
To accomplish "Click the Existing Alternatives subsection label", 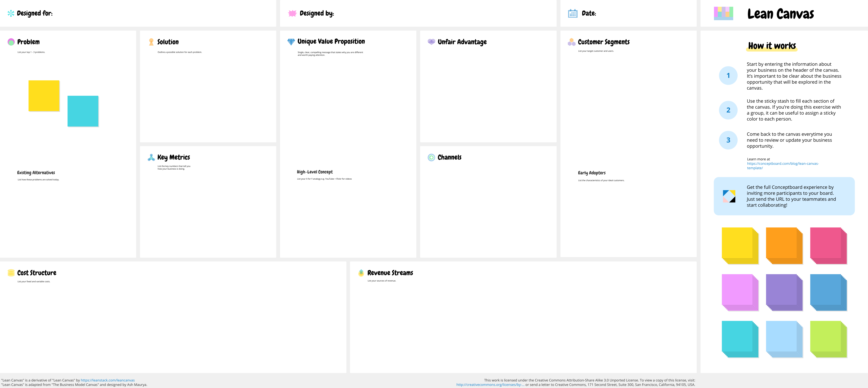I will (x=36, y=172).
